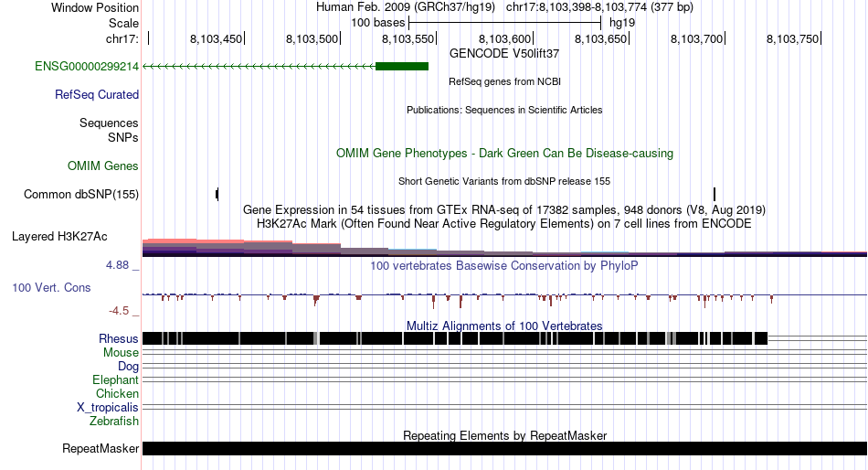Open the 100 Vert. Cons track label

coord(51,288)
